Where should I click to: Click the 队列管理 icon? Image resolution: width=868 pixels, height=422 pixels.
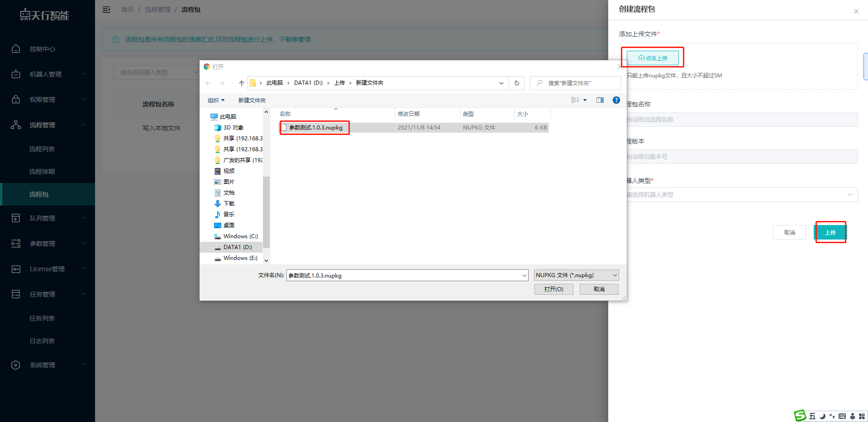click(16, 218)
